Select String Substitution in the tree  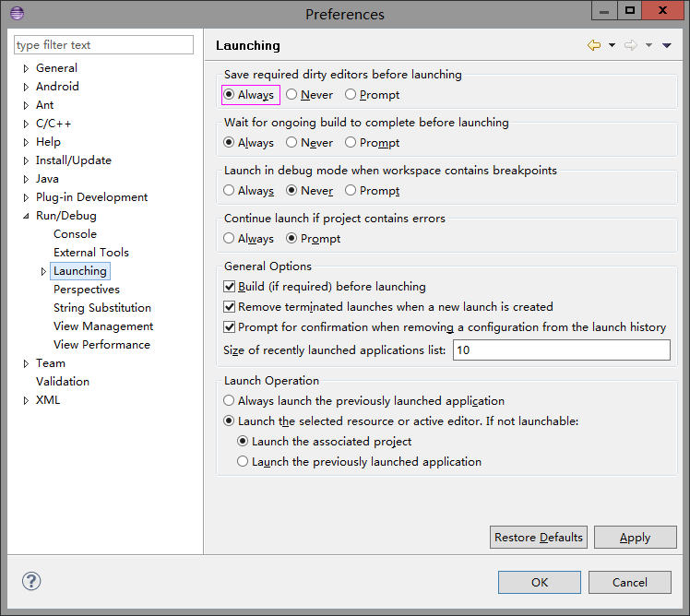(x=101, y=308)
